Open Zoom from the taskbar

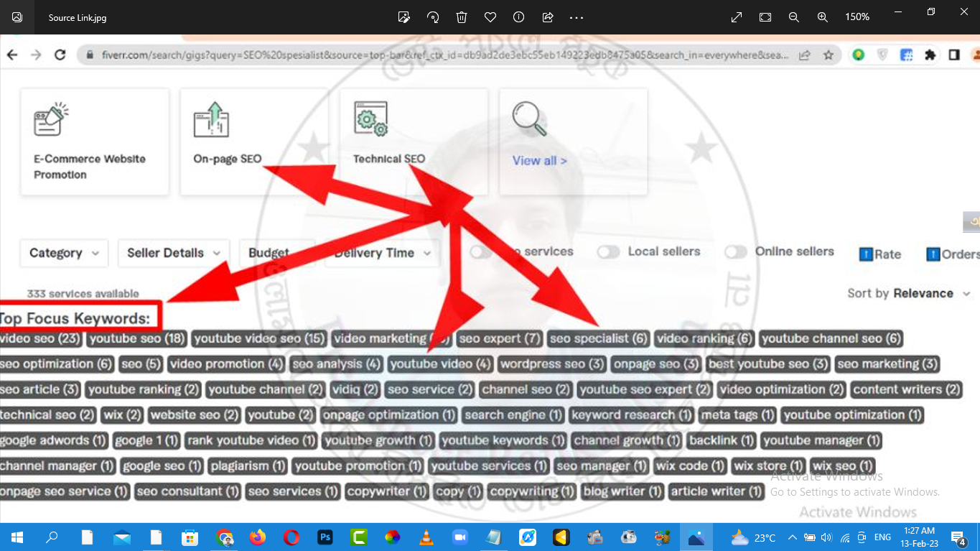tap(459, 537)
